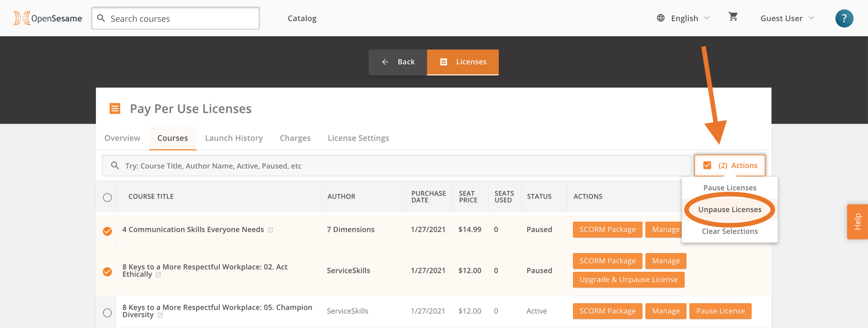The width and height of the screenshot is (868, 328).
Task: Click the Back button
Action: (x=398, y=62)
